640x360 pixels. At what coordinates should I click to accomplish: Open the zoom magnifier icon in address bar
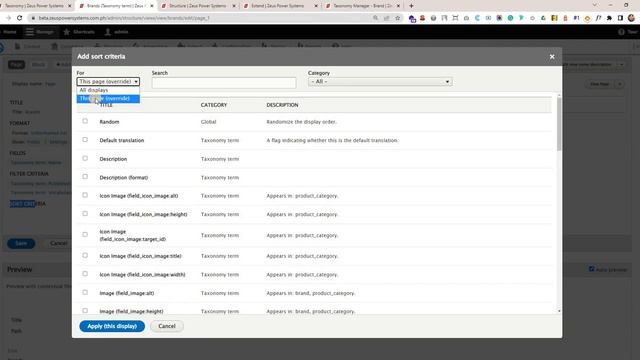coord(375,18)
